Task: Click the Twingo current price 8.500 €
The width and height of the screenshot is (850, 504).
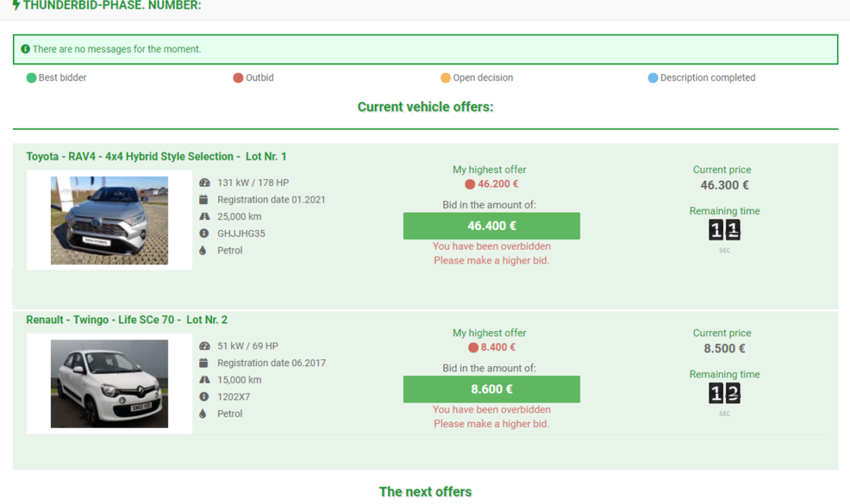Action: (724, 349)
